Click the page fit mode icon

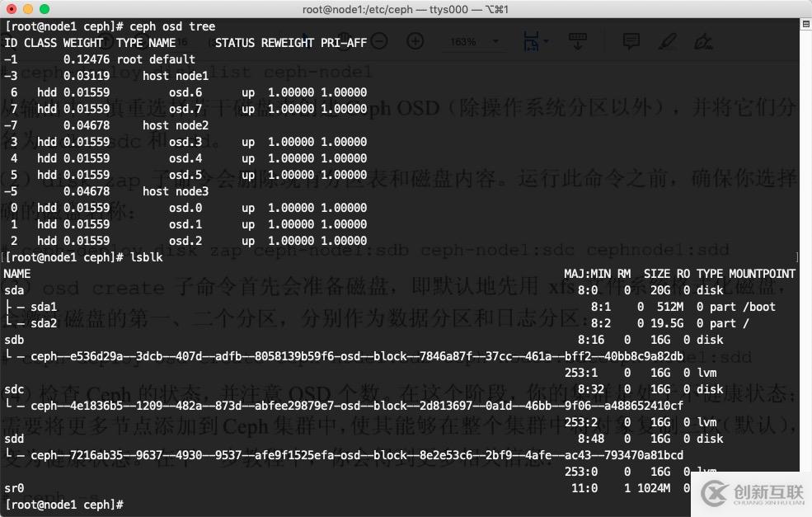pyautogui.click(x=531, y=39)
